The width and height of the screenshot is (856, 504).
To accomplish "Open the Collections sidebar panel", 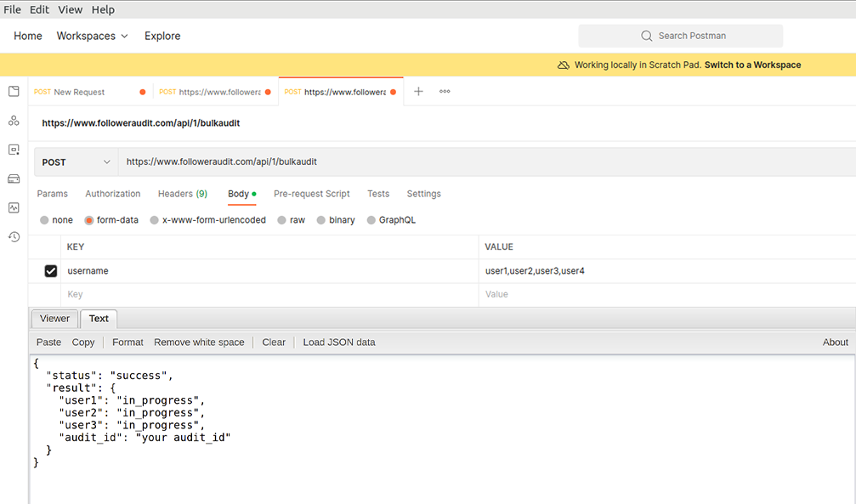I will pos(14,91).
